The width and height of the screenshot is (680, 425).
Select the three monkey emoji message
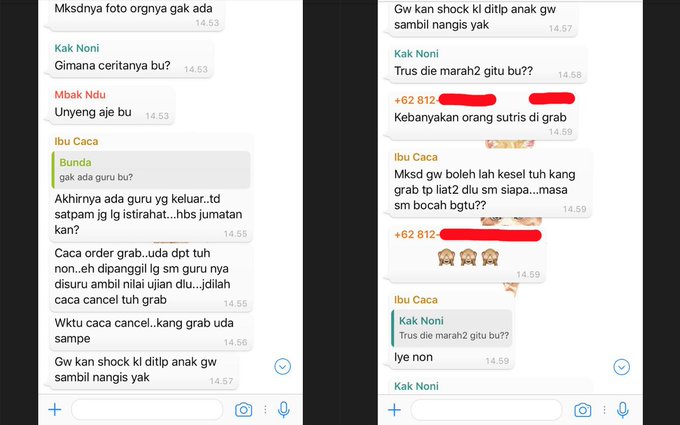click(468, 258)
